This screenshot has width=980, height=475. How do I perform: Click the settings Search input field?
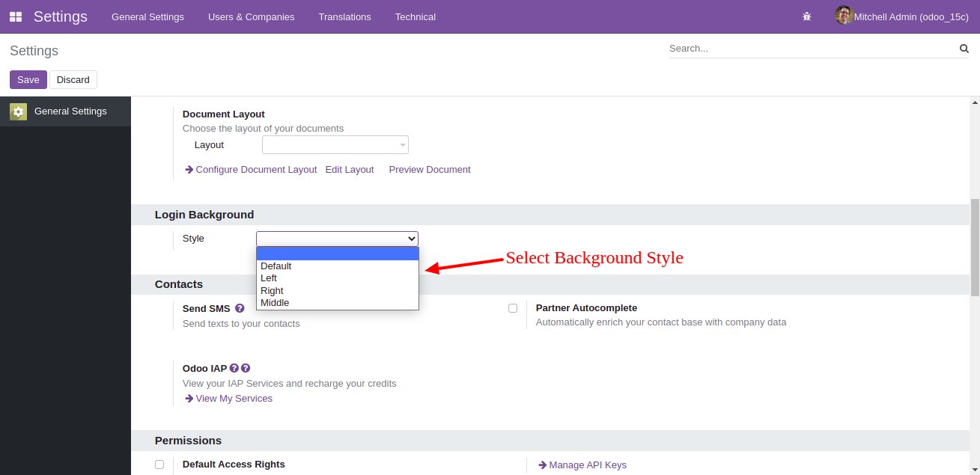[x=812, y=49]
